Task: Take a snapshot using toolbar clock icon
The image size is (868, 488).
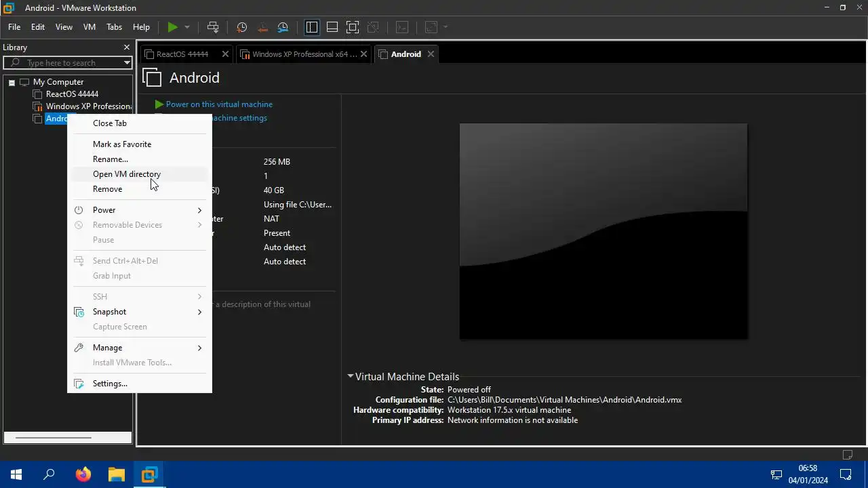Action: [241, 27]
